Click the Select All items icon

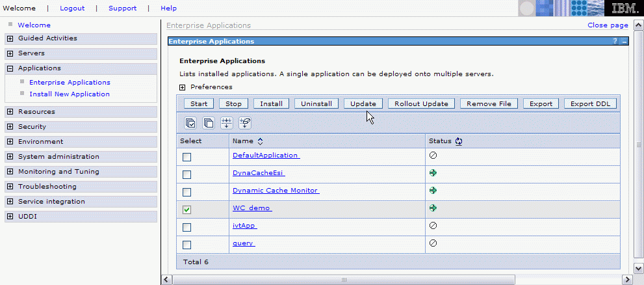[190, 122]
